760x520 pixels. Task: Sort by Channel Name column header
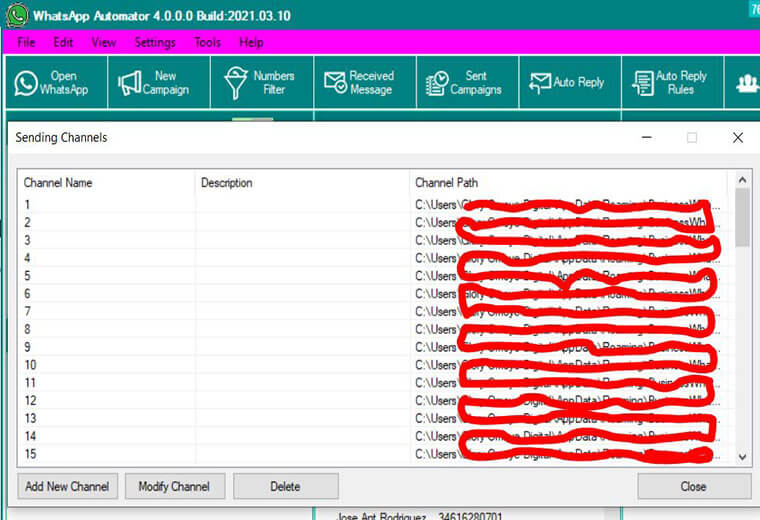coord(106,183)
